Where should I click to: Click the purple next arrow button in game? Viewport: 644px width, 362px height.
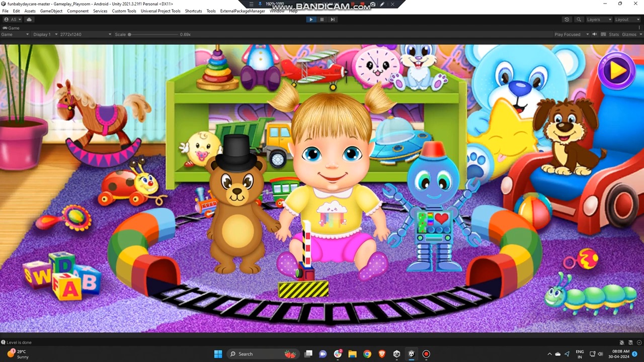click(617, 71)
